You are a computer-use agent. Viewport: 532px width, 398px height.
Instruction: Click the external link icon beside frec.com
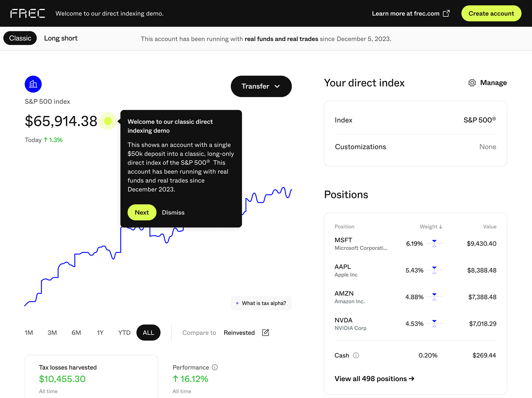tap(446, 13)
